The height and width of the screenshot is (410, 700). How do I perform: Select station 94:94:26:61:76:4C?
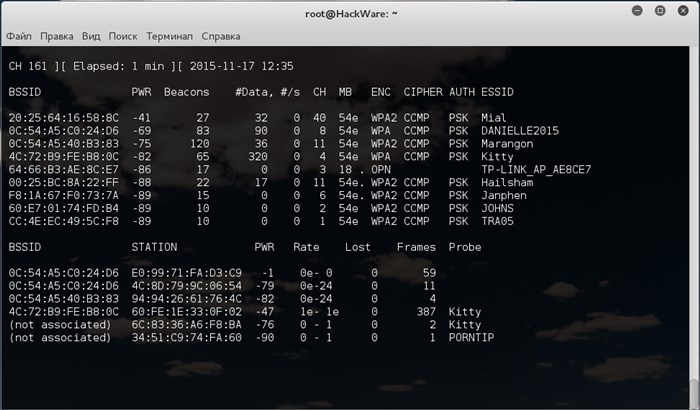point(187,299)
